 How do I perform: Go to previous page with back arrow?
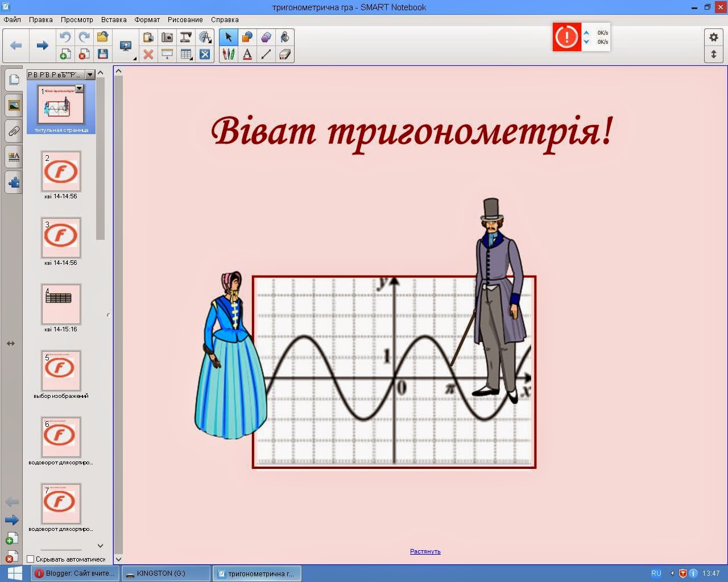click(16, 45)
